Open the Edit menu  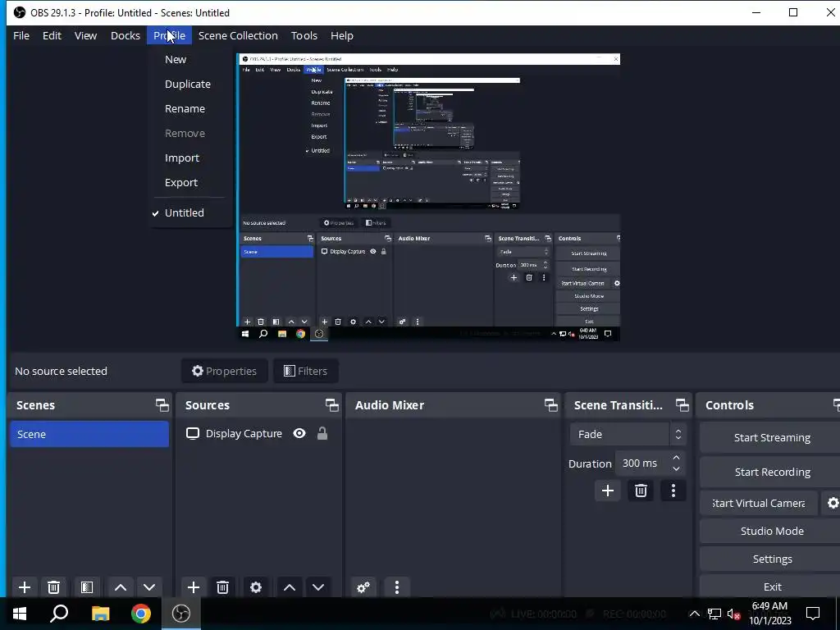pos(52,35)
